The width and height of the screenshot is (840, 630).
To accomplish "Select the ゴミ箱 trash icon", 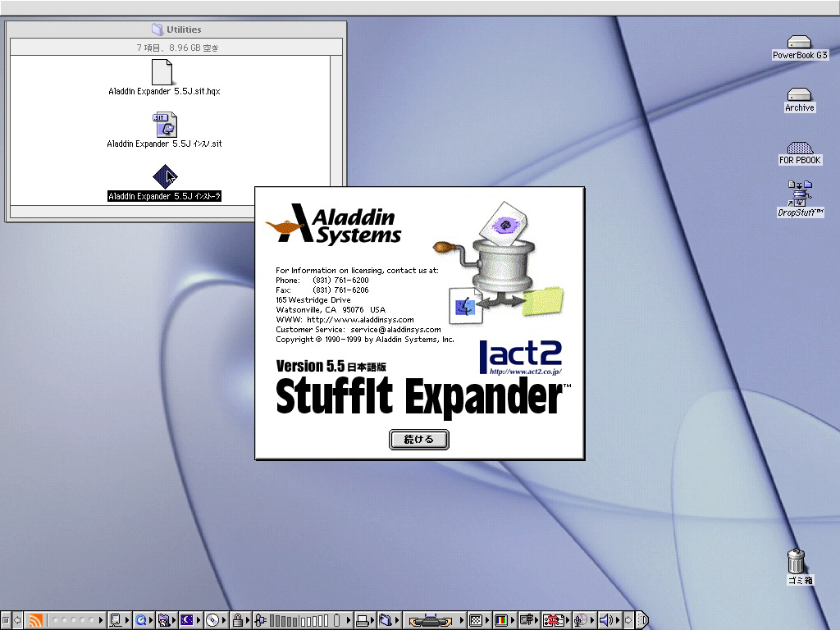I will [x=796, y=561].
